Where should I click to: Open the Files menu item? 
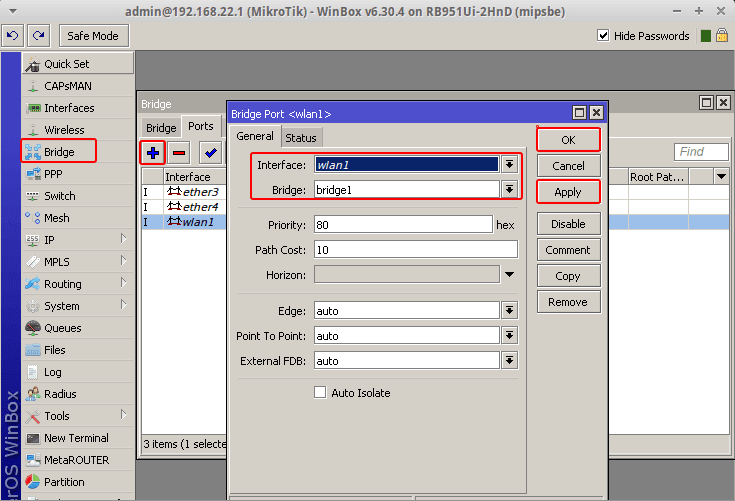pyautogui.click(x=78, y=350)
